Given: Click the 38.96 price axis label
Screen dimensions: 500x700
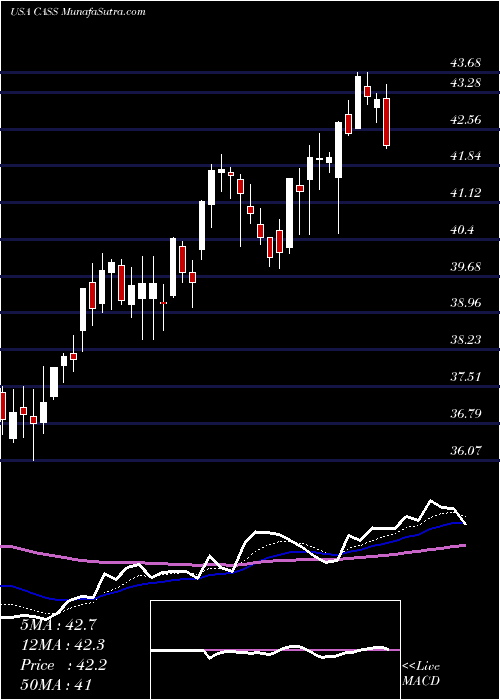Looking at the screenshot, I should (x=466, y=304).
